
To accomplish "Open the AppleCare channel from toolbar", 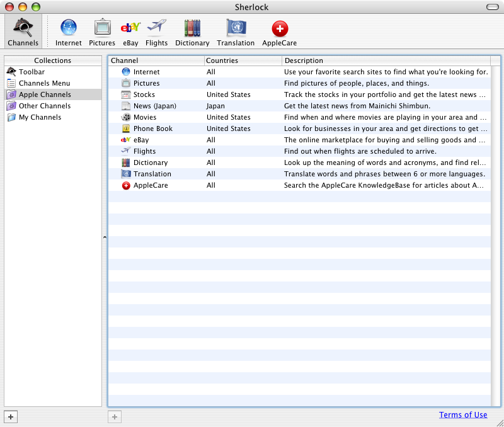I will (279, 33).
